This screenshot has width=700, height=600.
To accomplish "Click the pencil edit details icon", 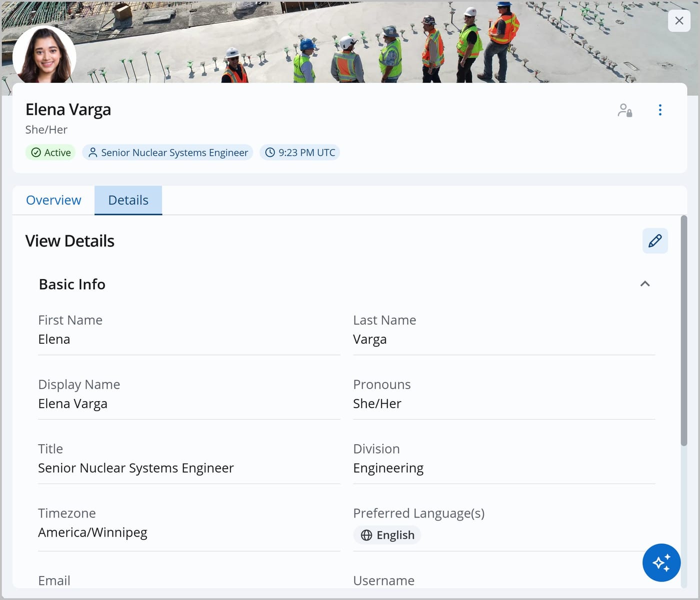I will (x=655, y=241).
